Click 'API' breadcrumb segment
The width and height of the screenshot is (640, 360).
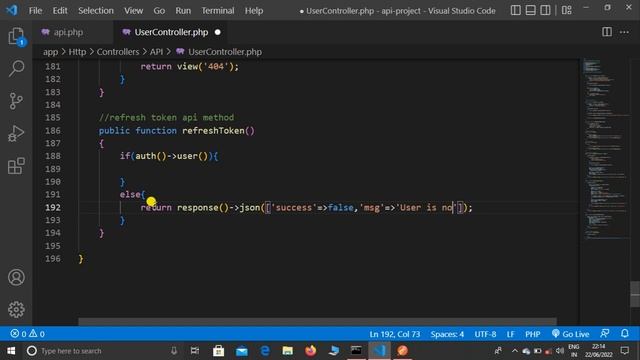[x=156, y=52]
